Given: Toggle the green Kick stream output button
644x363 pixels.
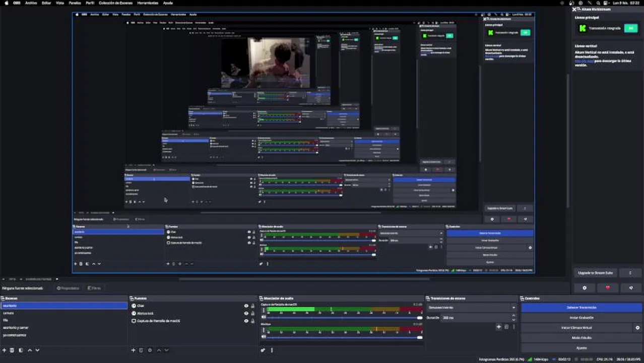Looking at the screenshot, I should (630, 28).
